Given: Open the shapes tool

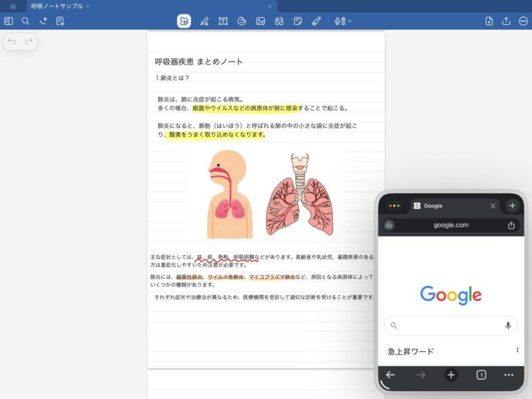Looking at the screenshot, I should 242,21.
